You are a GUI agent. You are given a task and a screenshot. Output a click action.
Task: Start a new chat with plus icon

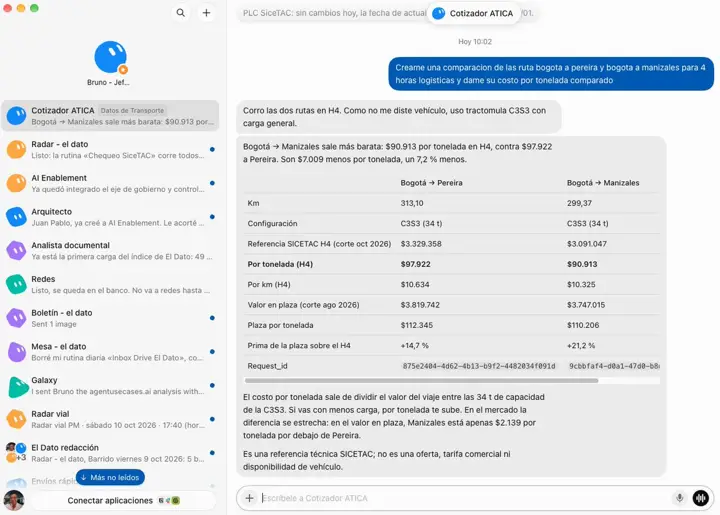207,13
